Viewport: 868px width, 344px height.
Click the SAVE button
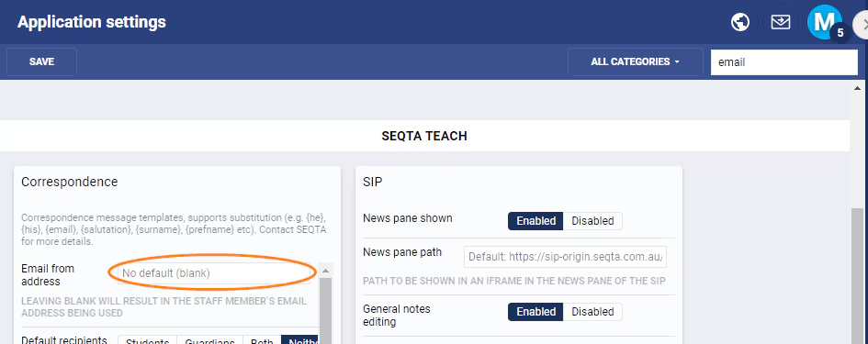[41, 62]
